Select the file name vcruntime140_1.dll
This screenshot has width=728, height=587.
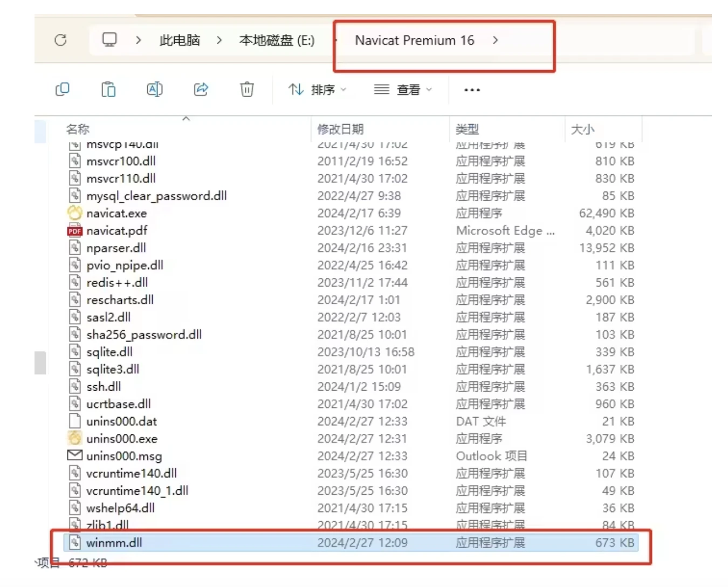point(138,490)
